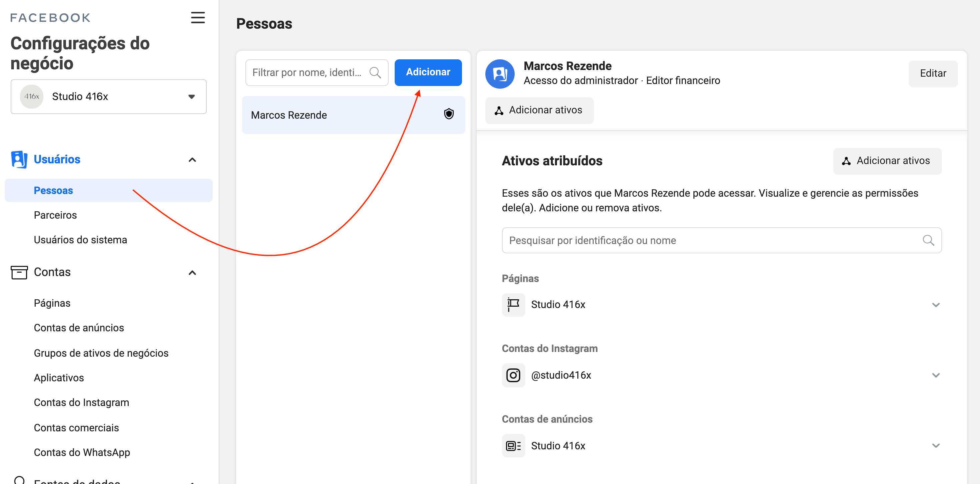Collapse the Usuários section

tap(192, 160)
